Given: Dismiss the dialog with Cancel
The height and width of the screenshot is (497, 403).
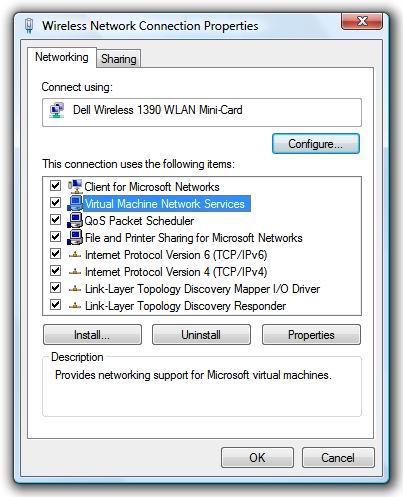Looking at the screenshot, I should (x=338, y=458).
